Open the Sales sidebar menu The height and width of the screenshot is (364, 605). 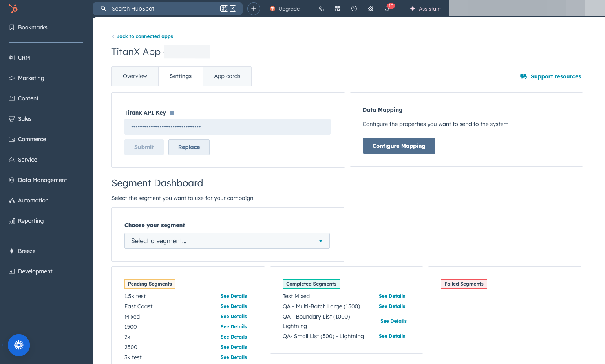click(20, 119)
